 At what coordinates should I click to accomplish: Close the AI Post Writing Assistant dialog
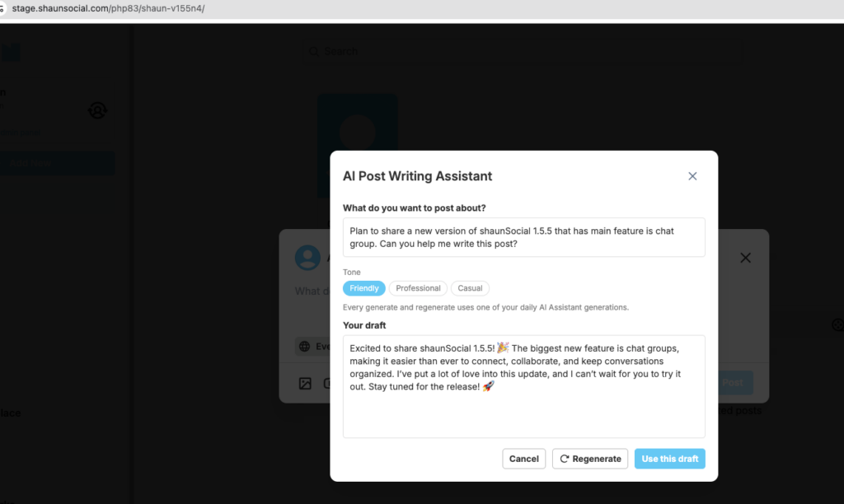point(692,176)
